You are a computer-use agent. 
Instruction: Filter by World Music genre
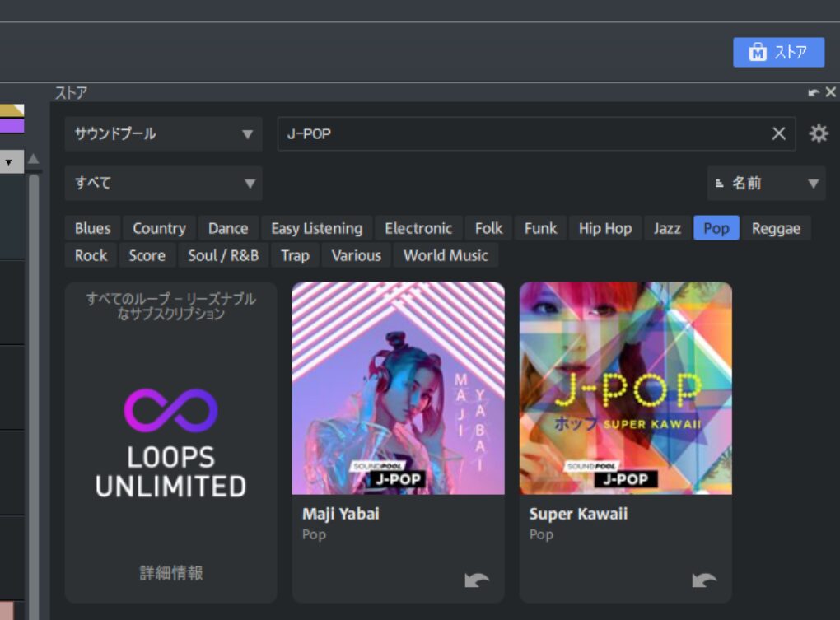pos(446,255)
